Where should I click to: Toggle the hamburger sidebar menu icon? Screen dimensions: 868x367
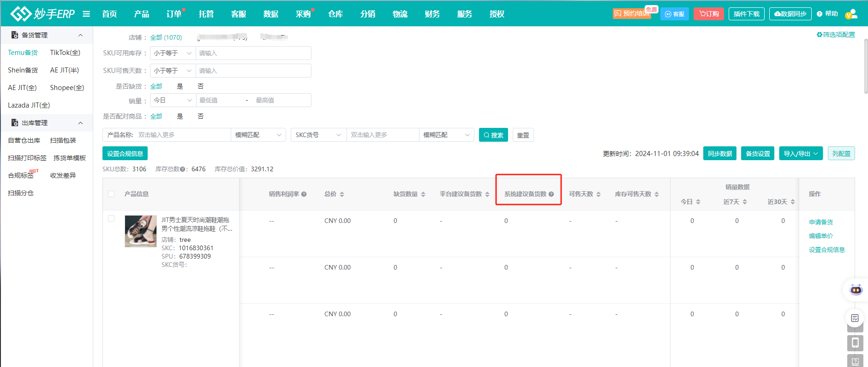pyautogui.click(x=86, y=14)
